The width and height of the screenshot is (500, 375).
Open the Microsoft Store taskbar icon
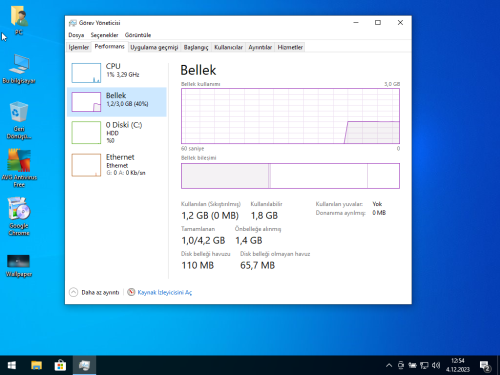60,365
